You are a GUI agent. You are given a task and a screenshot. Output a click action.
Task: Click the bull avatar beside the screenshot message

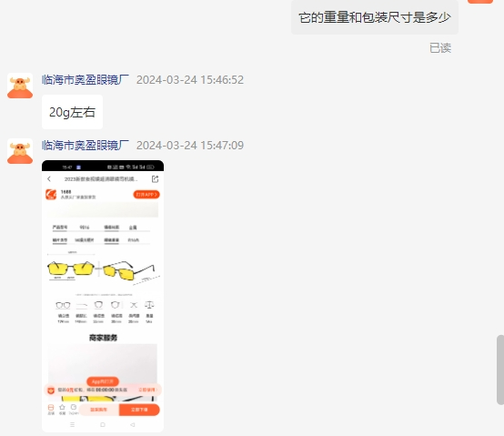(20, 151)
